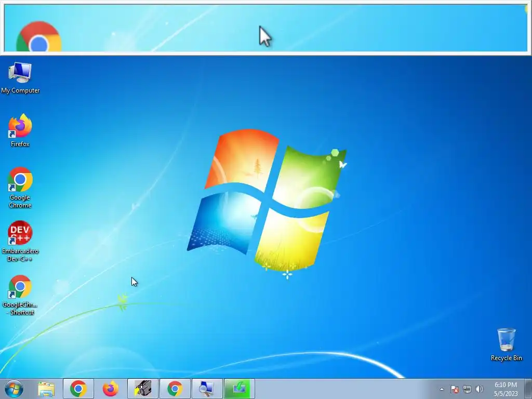Open the green download-arrow taskbar app
The height and width of the screenshot is (399, 532).
click(240, 389)
